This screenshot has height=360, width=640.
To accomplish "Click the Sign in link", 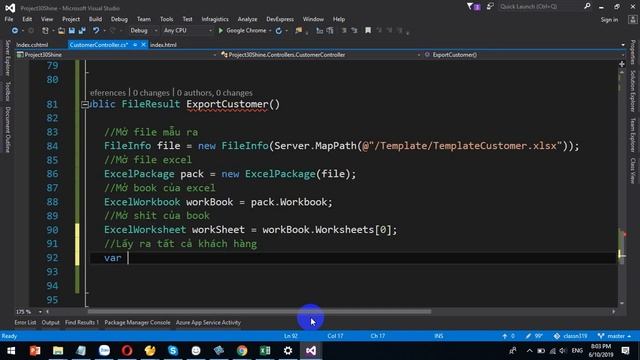I will pyautogui.click(x=609, y=20).
